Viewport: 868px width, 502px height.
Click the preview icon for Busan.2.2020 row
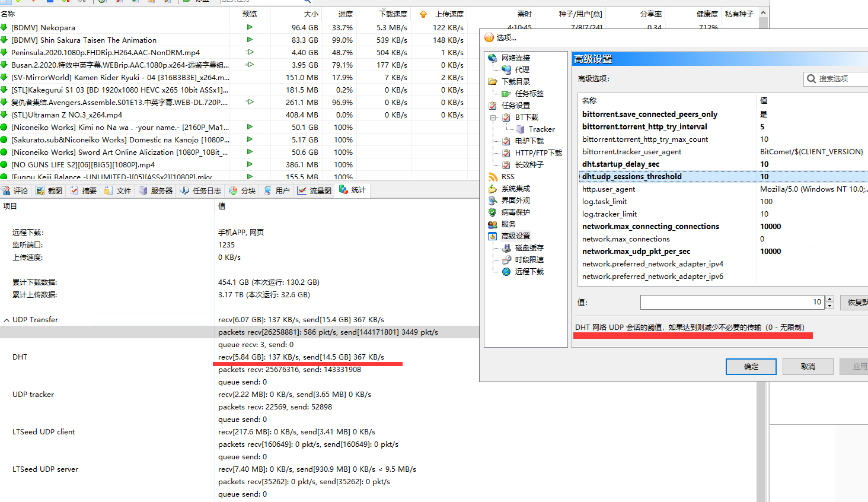coord(250,65)
